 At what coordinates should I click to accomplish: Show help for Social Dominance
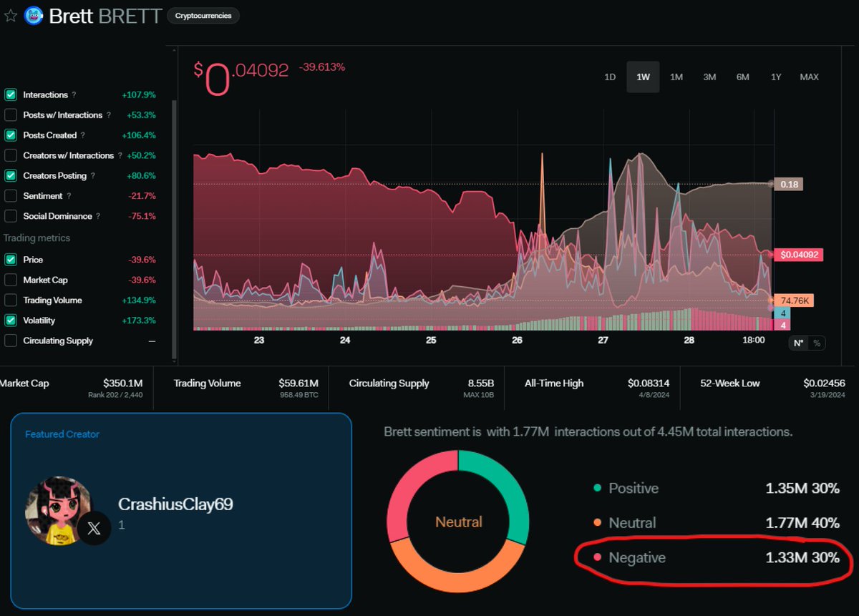coord(98,216)
